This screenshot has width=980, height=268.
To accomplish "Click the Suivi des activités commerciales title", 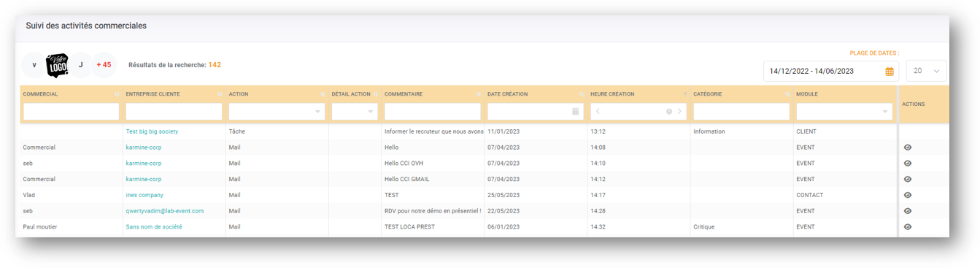I will [x=86, y=26].
